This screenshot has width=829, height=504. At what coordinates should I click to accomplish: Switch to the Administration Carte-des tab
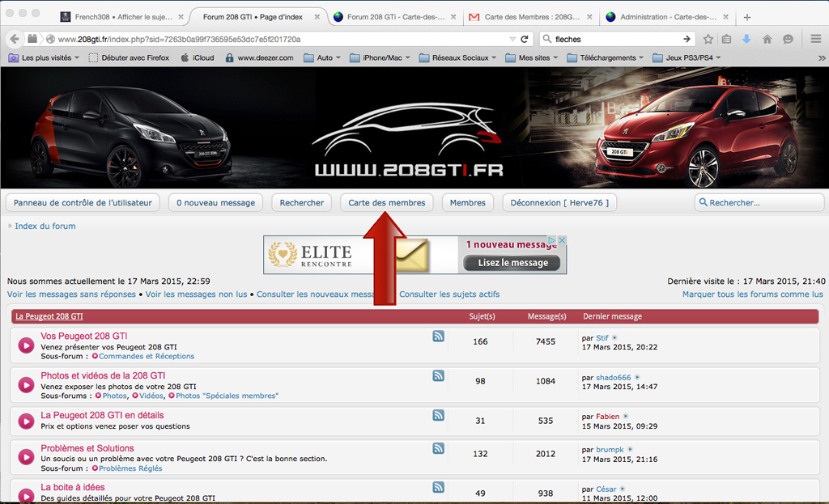(668, 17)
